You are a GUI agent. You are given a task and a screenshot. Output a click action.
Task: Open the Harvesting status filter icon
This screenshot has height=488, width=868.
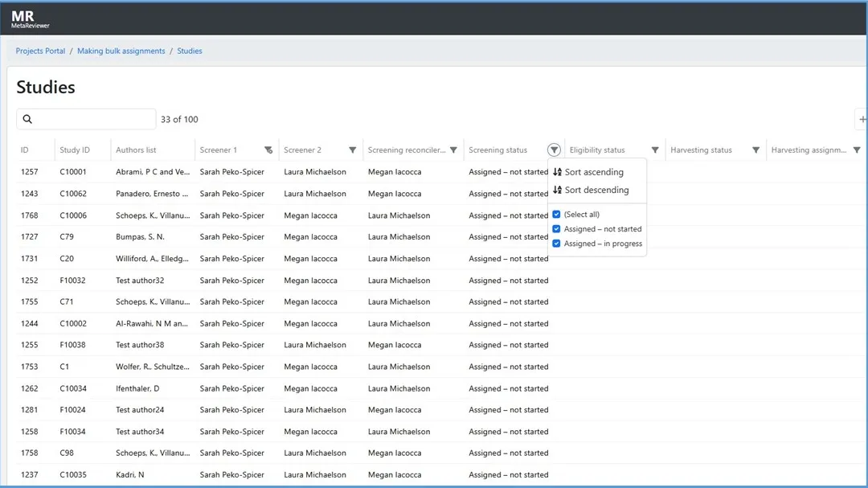tap(755, 150)
